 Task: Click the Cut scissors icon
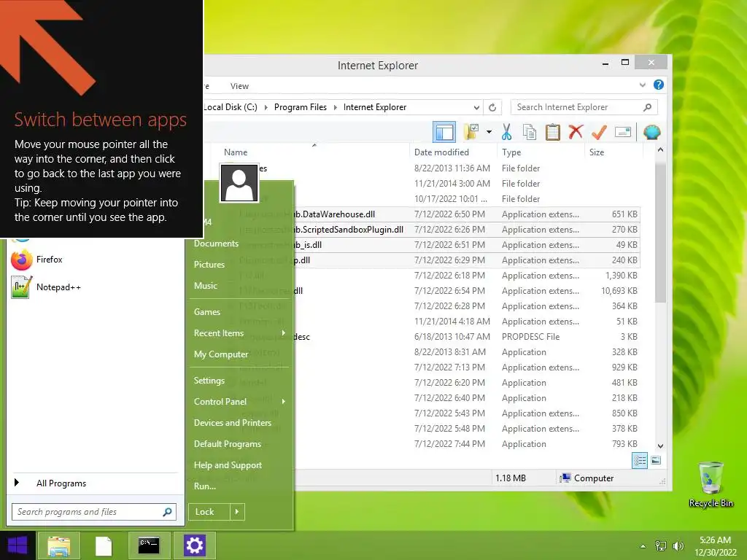point(506,132)
